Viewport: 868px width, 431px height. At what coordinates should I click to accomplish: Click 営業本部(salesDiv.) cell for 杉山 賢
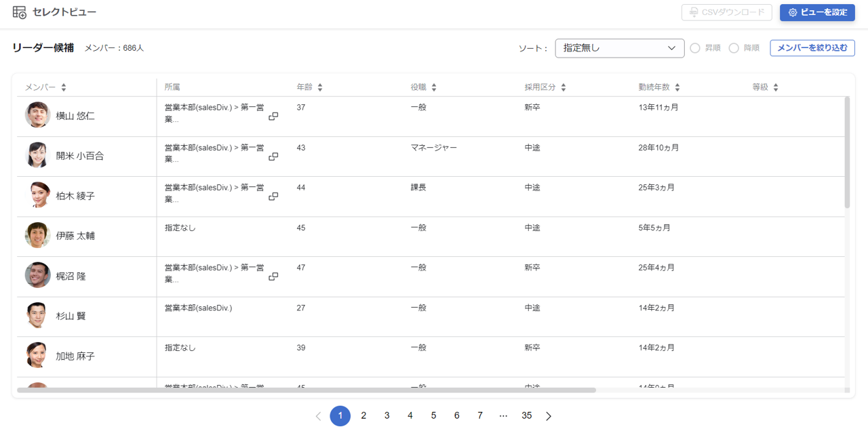tap(198, 308)
